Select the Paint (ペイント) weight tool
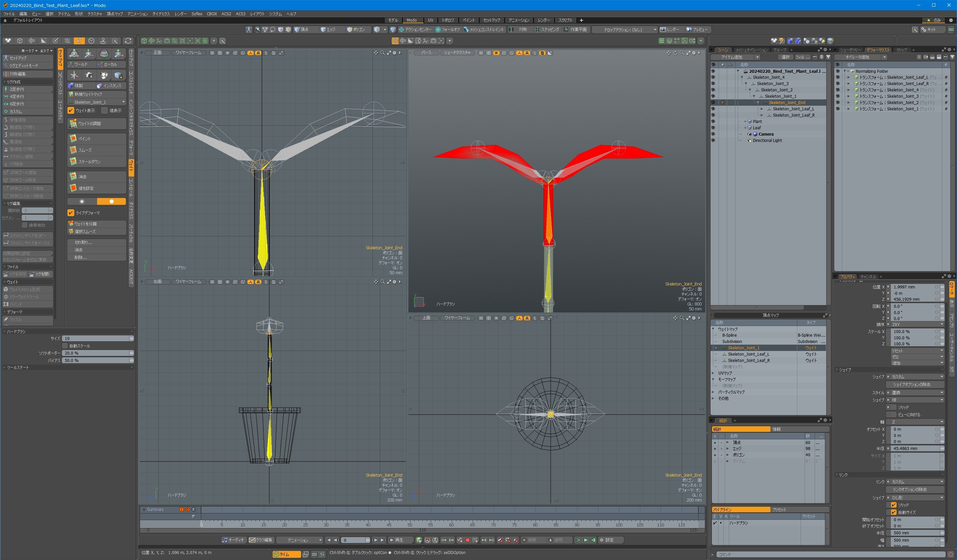The height and width of the screenshot is (560, 957). pos(97,139)
